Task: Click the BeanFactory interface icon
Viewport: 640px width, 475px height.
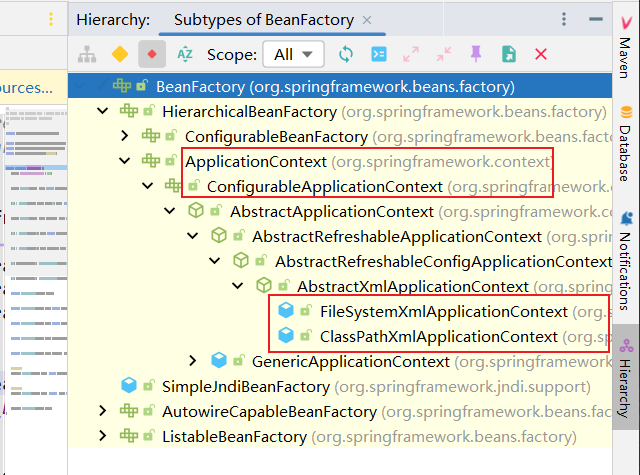Action: (x=122, y=85)
